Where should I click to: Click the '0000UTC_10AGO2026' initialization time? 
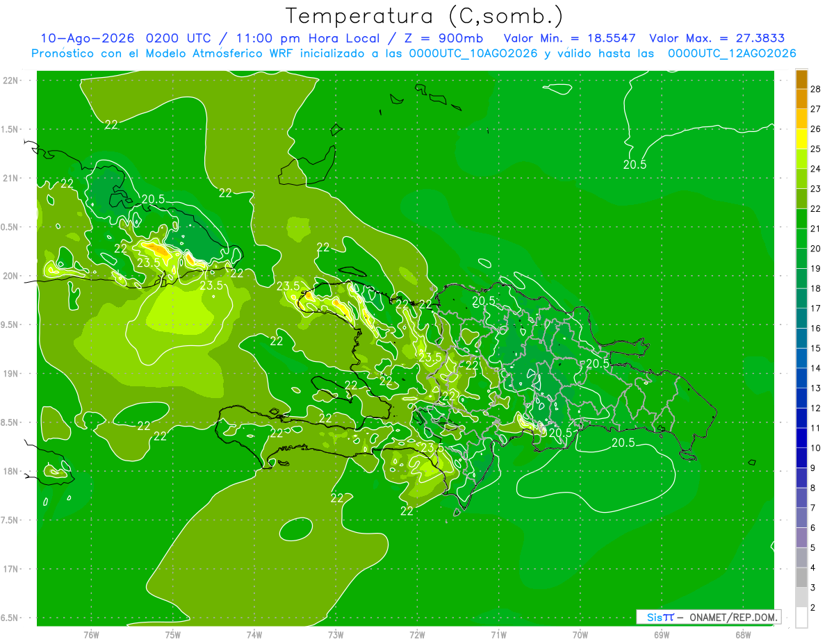pyautogui.click(x=473, y=53)
